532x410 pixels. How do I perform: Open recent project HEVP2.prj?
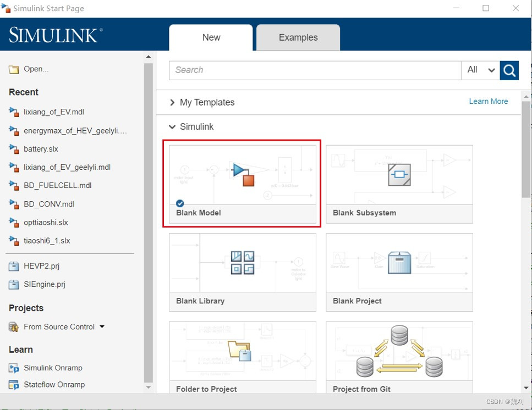tap(41, 266)
